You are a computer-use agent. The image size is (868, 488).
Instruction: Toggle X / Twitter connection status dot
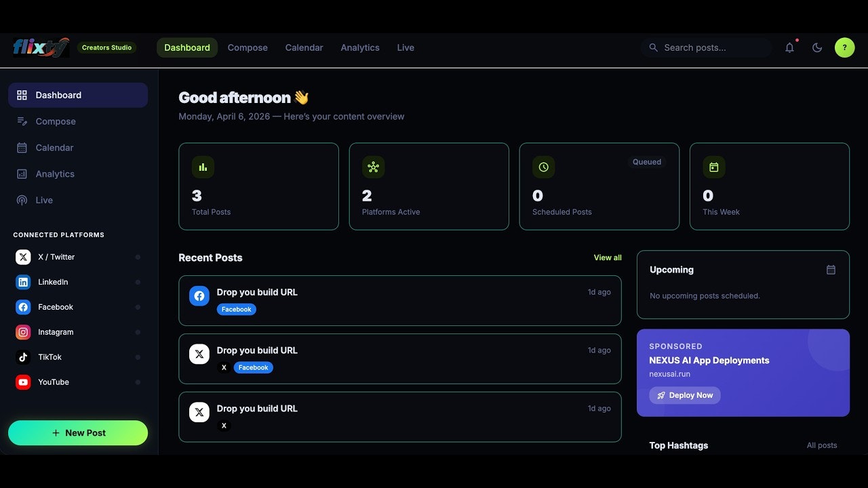pyautogui.click(x=138, y=257)
